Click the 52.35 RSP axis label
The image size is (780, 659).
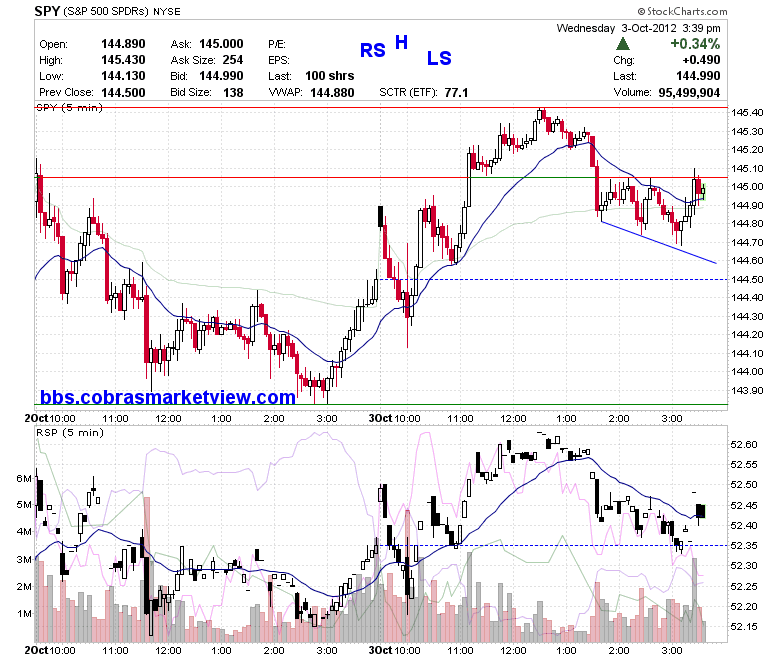[744, 546]
